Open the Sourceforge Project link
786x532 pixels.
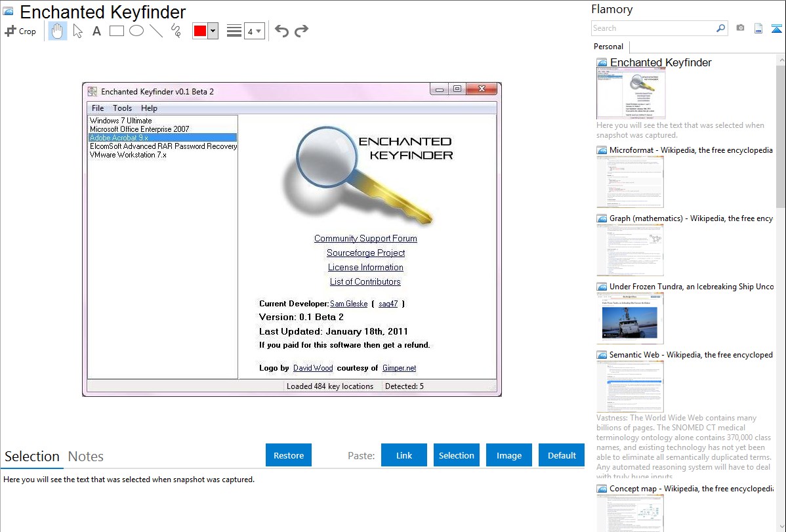pyautogui.click(x=365, y=253)
